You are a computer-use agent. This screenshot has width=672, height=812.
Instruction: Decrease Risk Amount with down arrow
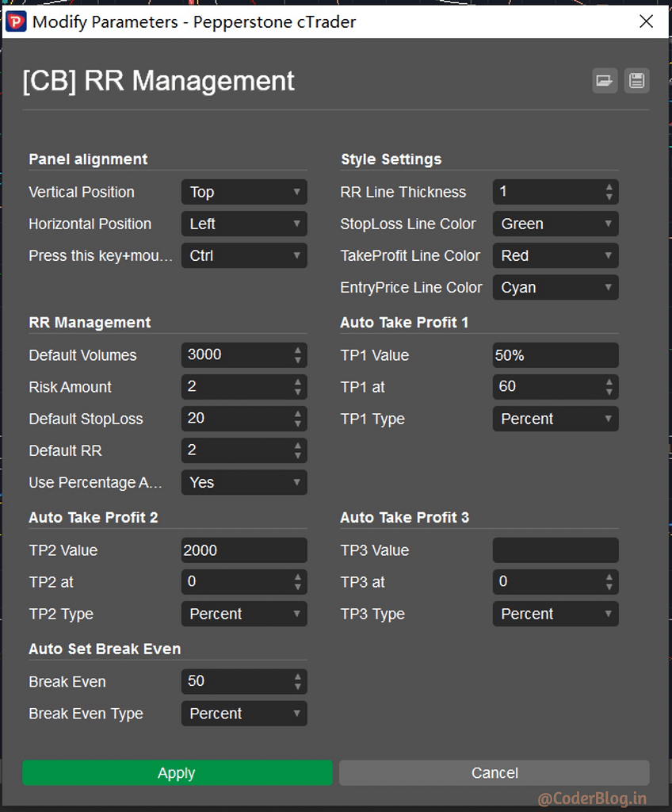coord(298,392)
